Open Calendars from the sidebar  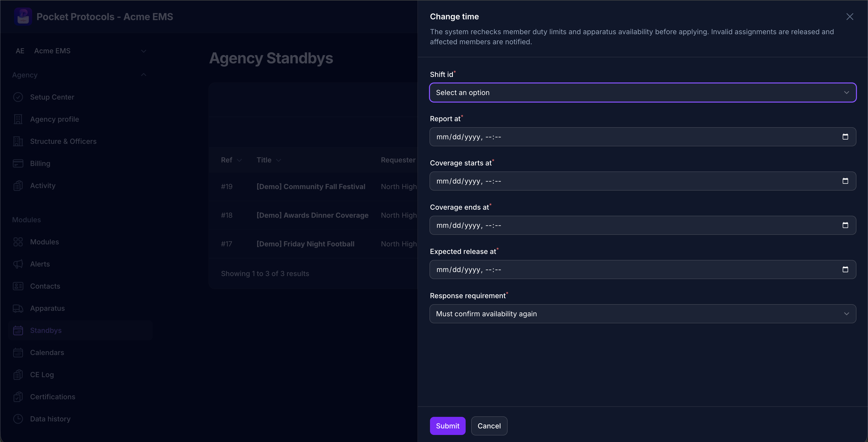tap(80, 352)
